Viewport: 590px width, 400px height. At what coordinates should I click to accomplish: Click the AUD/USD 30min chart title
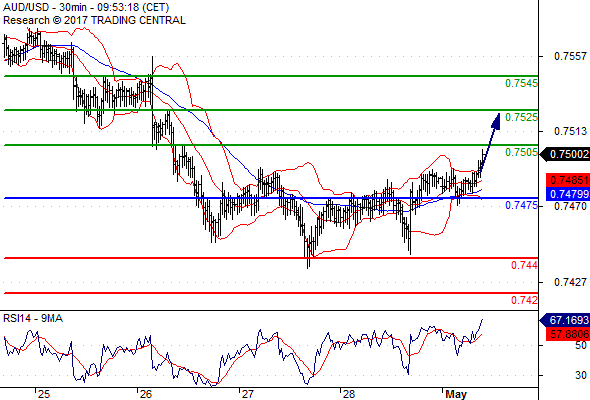point(86,7)
